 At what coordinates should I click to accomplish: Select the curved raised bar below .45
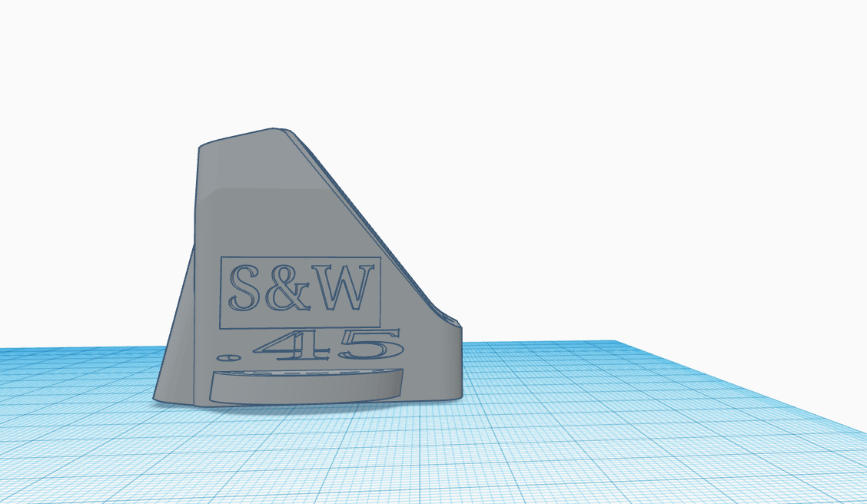pos(307,386)
